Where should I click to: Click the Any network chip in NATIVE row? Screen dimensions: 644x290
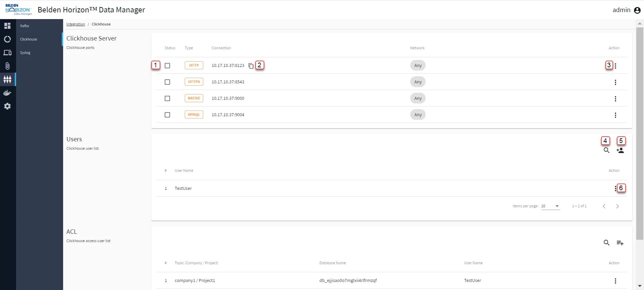[x=418, y=98]
